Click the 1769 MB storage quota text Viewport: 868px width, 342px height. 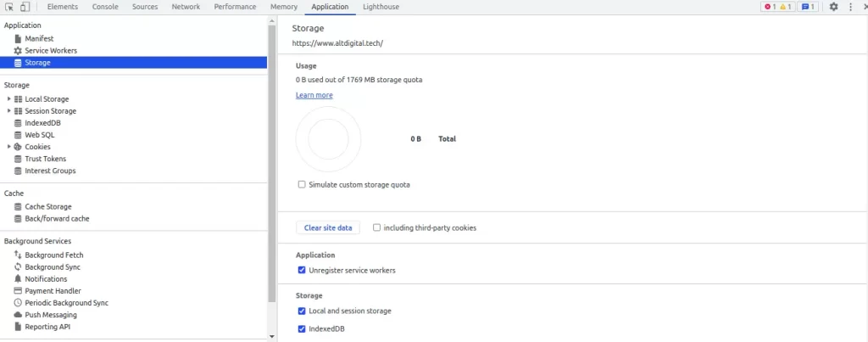[x=384, y=80]
